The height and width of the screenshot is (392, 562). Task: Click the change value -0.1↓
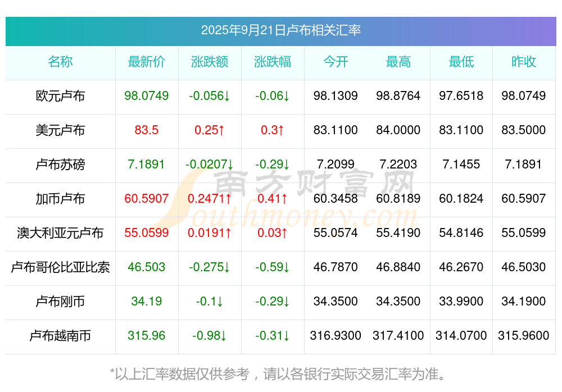click(x=210, y=301)
